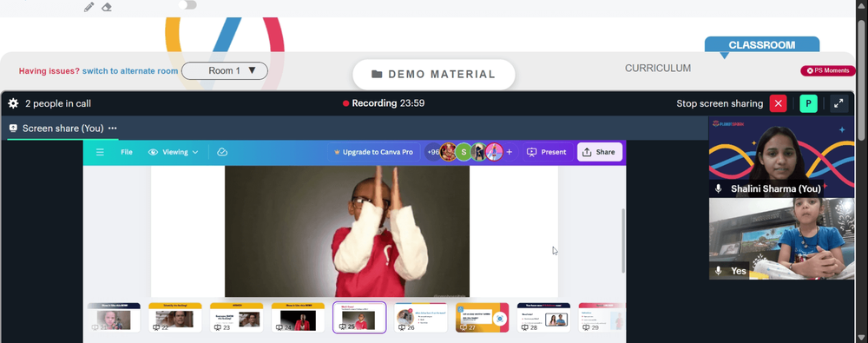Screen dimensions: 868x343
Task: Open call settings gear icon
Action: [13, 103]
